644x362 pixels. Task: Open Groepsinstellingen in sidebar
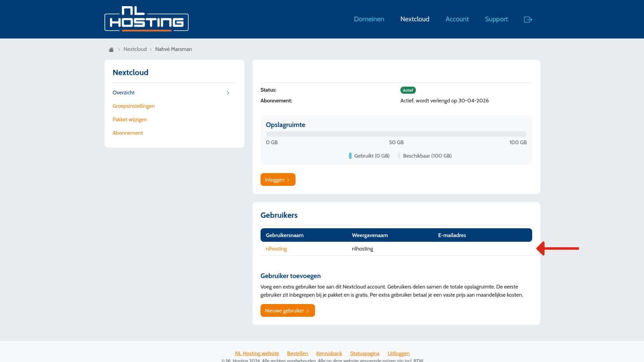point(134,106)
